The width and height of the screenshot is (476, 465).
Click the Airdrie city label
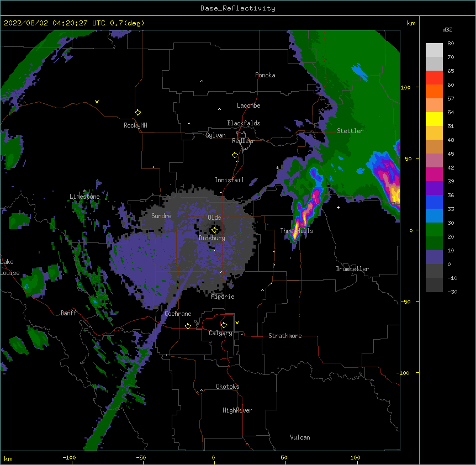tap(223, 297)
